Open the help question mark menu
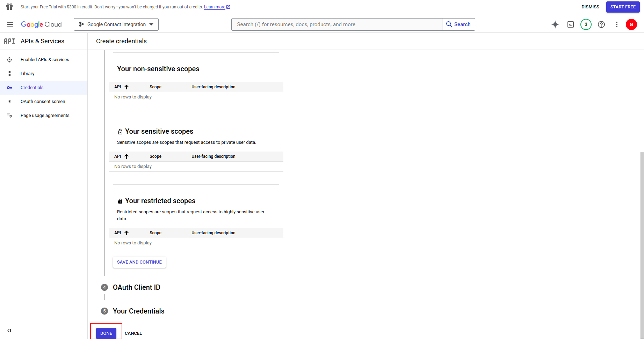644x339 pixels. click(x=601, y=24)
